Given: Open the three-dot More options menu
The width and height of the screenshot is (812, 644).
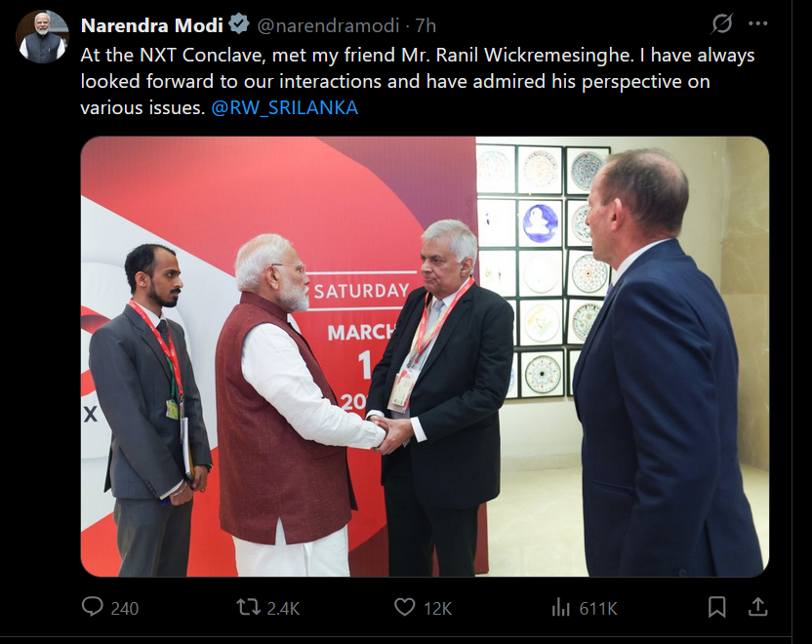Looking at the screenshot, I should click(x=758, y=23).
